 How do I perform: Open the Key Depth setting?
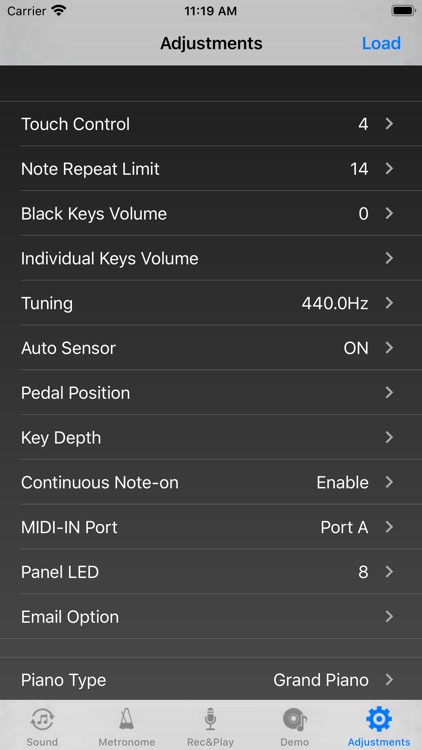pyautogui.click(x=211, y=437)
